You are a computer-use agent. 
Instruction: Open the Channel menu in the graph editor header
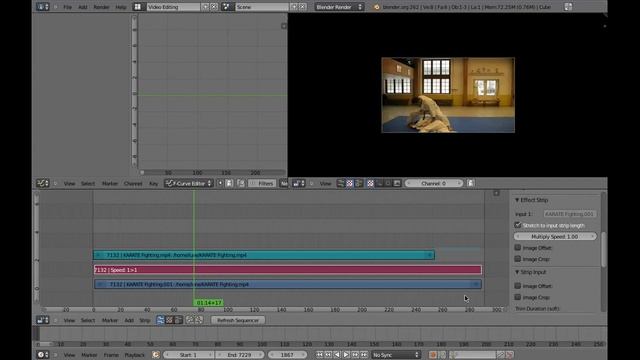(133, 184)
